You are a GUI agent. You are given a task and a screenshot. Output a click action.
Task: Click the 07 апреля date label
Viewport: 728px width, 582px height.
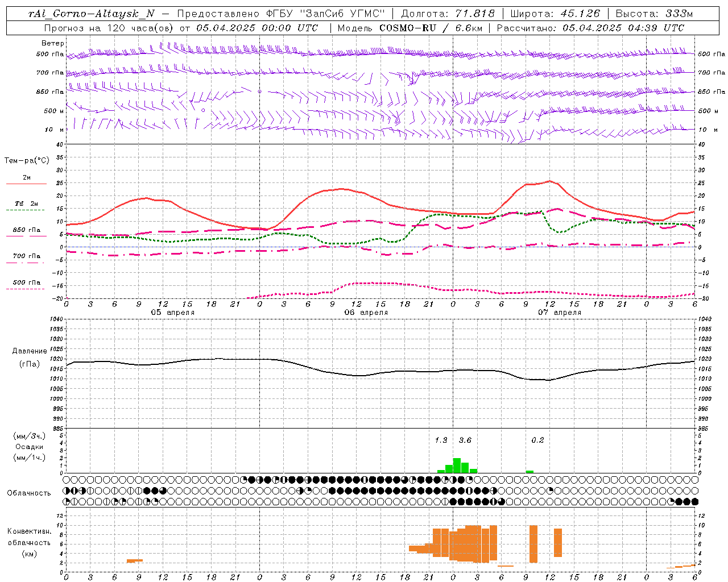coord(559,313)
